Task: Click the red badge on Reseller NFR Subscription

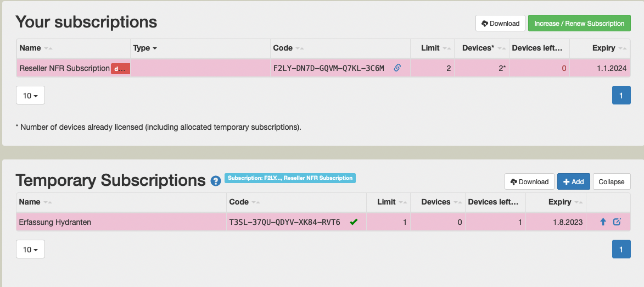Action: (120, 69)
